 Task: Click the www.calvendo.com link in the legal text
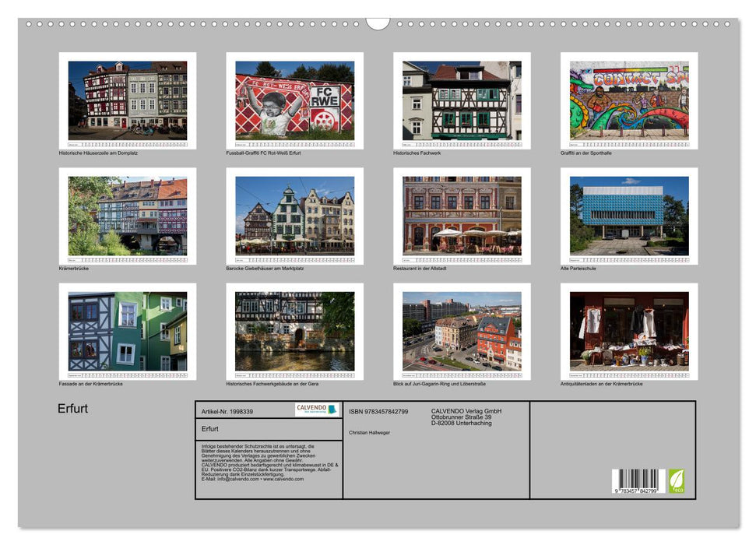pos(283,480)
